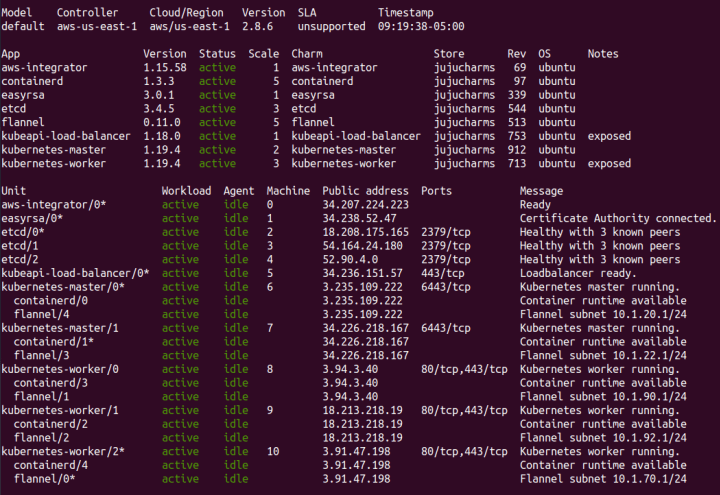The width and height of the screenshot is (720, 495).
Task: Click the model version 2.8.6
Action: pos(258,27)
